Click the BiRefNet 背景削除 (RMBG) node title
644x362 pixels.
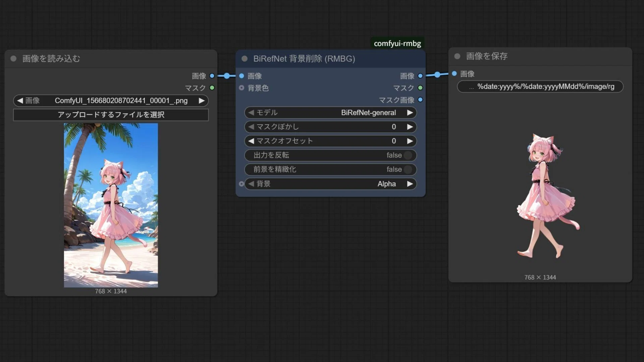[304, 59]
